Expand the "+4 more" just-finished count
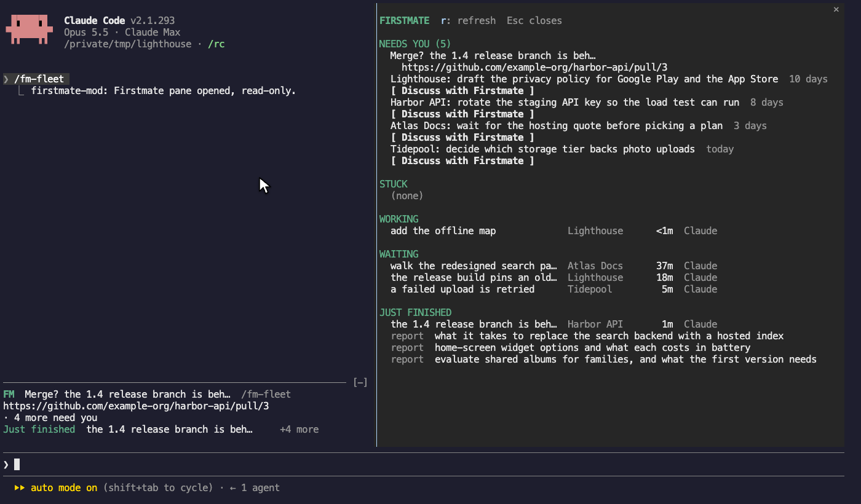 point(299,429)
